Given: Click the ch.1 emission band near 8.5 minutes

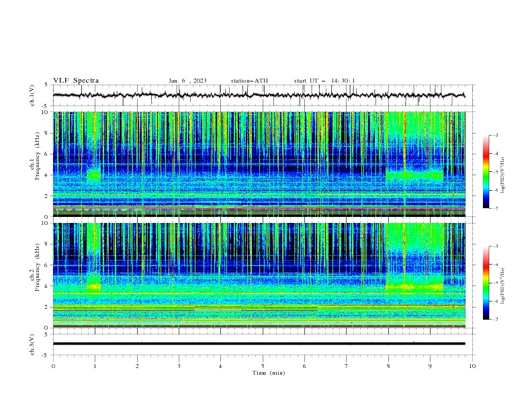Looking at the screenshot, I should (x=414, y=175).
